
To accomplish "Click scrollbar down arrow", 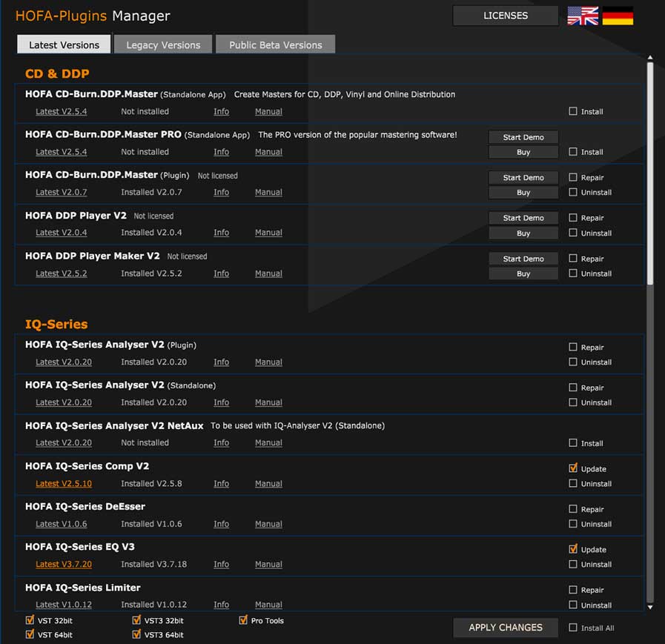I will (649, 607).
